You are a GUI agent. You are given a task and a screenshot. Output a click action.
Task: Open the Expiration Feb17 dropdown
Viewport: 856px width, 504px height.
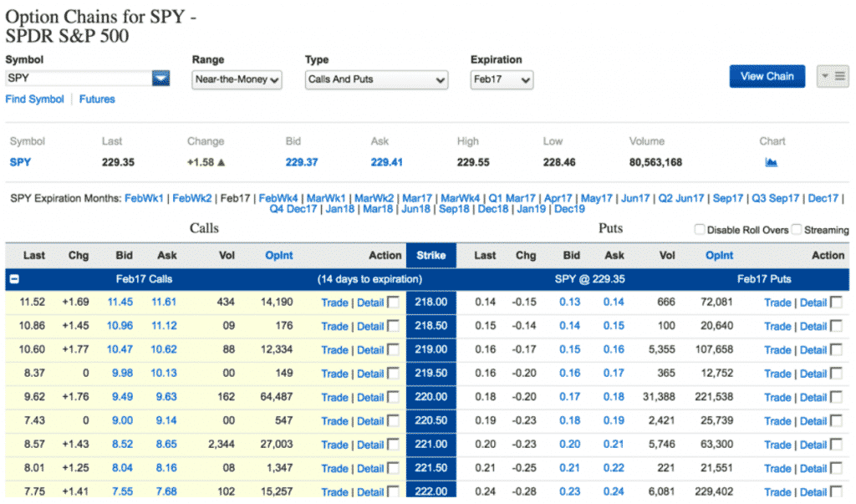click(x=502, y=79)
